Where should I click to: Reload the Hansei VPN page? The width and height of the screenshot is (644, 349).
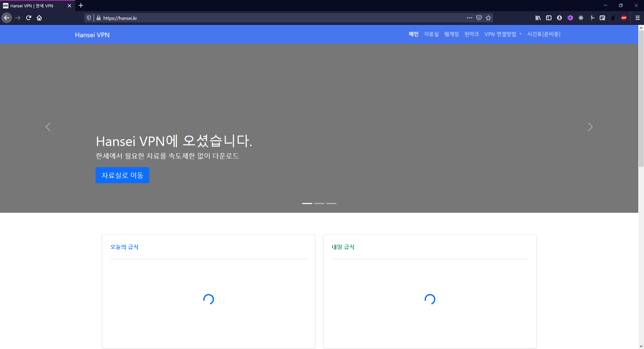[x=28, y=18]
